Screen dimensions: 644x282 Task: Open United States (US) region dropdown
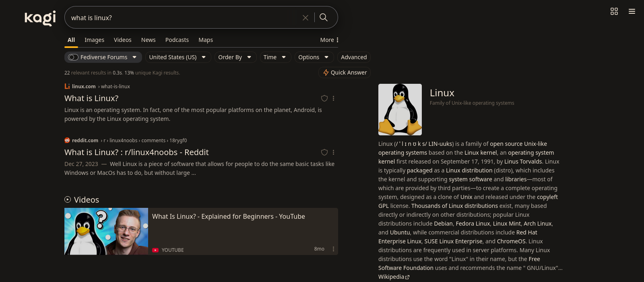click(x=177, y=57)
